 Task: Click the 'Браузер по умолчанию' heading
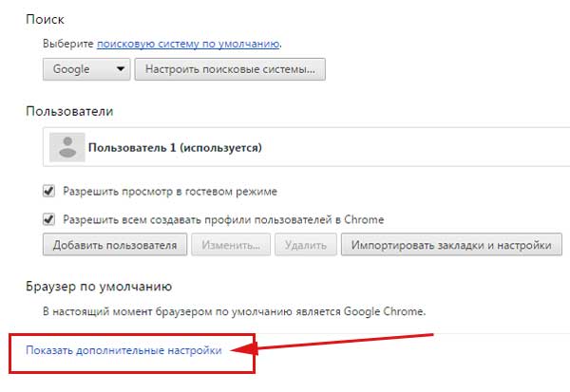(98, 285)
